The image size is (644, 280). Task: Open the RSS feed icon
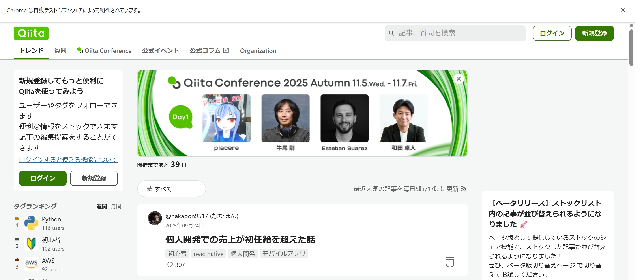pos(464,189)
